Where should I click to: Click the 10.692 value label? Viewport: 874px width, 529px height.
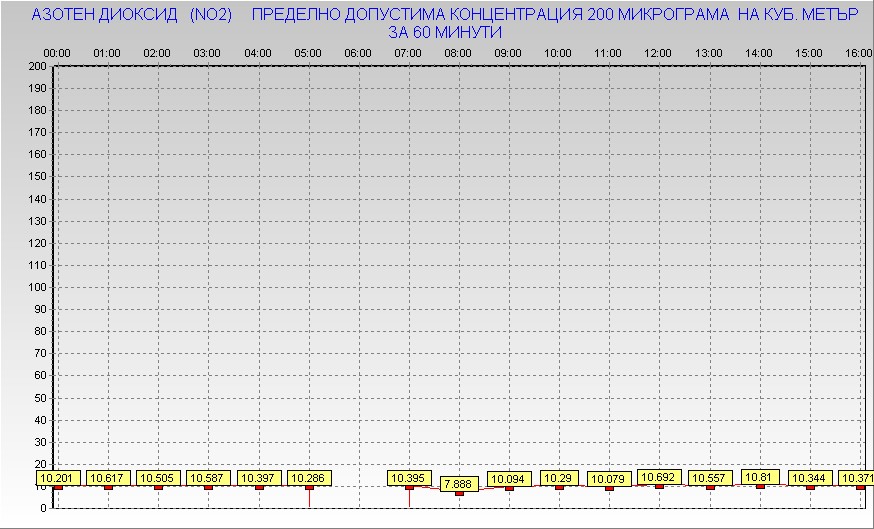pyautogui.click(x=659, y=477)
